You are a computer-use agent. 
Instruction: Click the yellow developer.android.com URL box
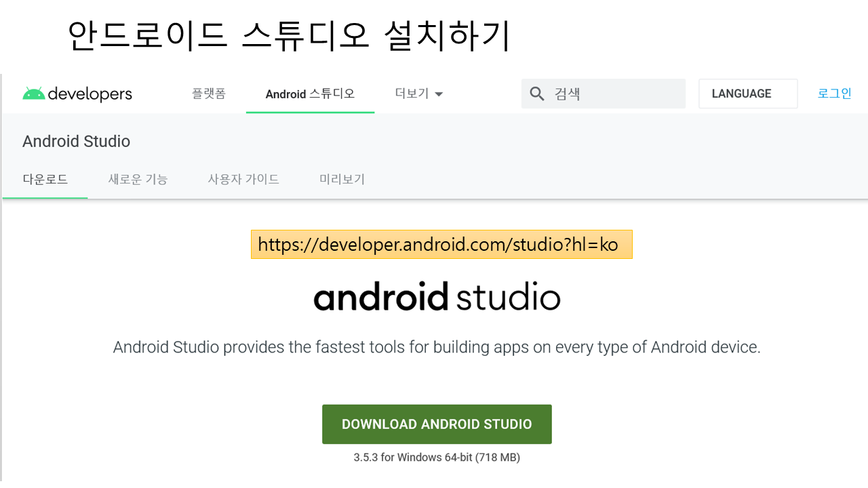tap(441, 245)
